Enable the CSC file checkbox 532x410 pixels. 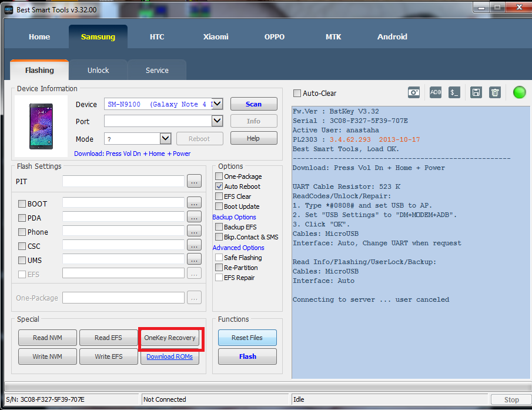22,246
